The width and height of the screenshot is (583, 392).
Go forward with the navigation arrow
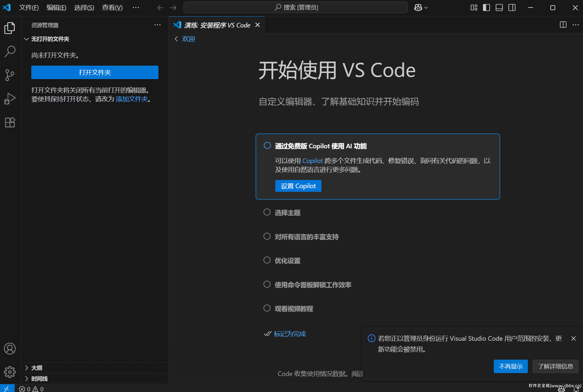pos(173,8)
